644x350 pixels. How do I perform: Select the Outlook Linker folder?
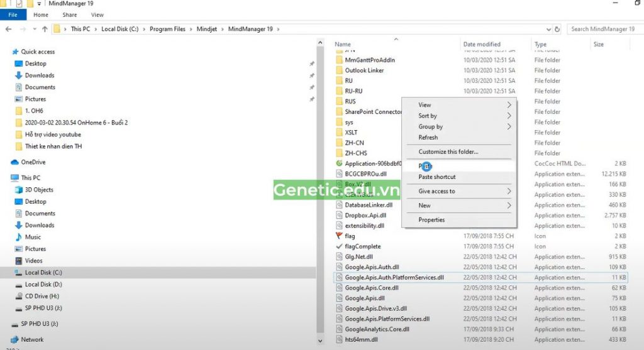364,70
